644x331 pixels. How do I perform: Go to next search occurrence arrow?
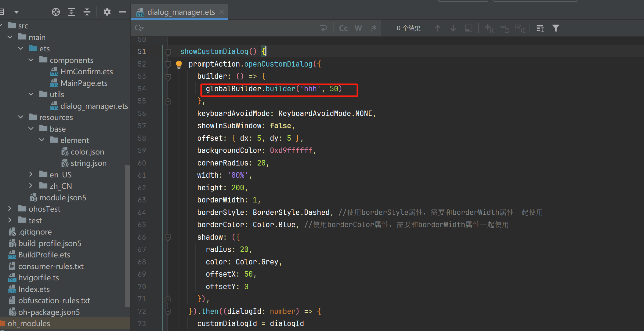tap(453, 28)
